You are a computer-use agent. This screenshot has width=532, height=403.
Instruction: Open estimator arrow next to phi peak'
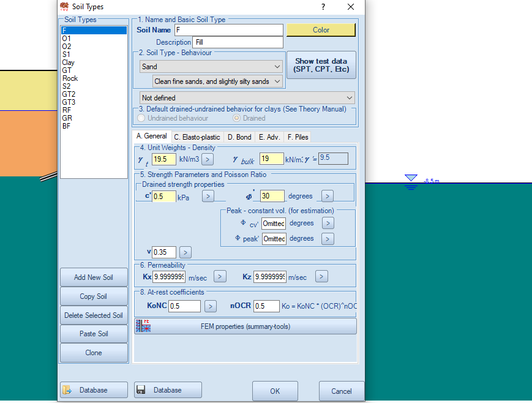(328, 239)
